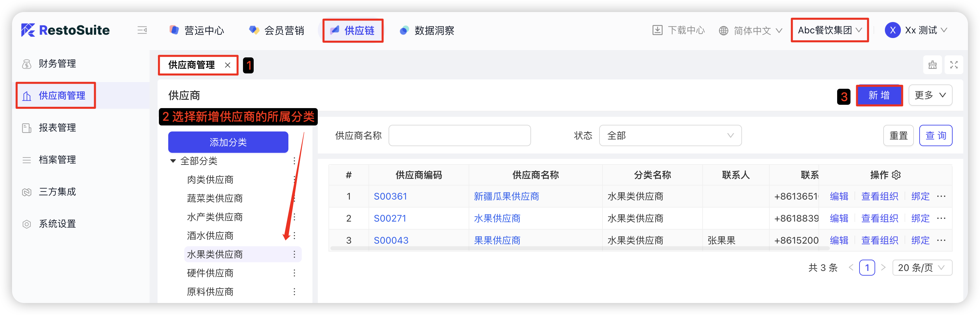Close the 供应商管理 tab

(x=228, y=65)
